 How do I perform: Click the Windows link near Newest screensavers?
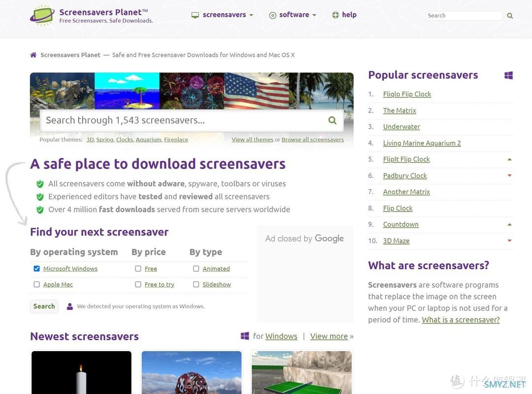(281, 336)
